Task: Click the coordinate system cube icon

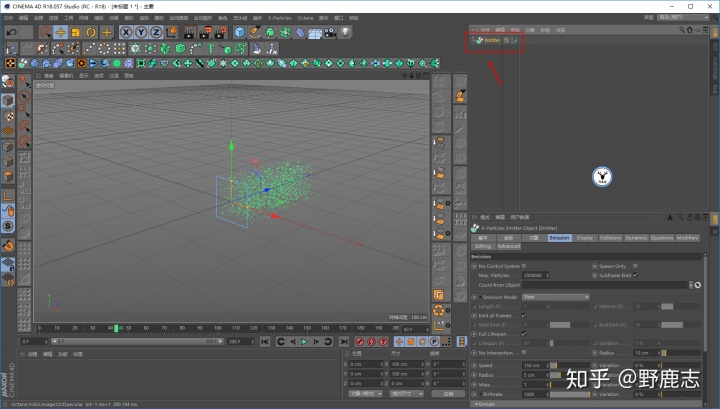Action: pos(172,32)
